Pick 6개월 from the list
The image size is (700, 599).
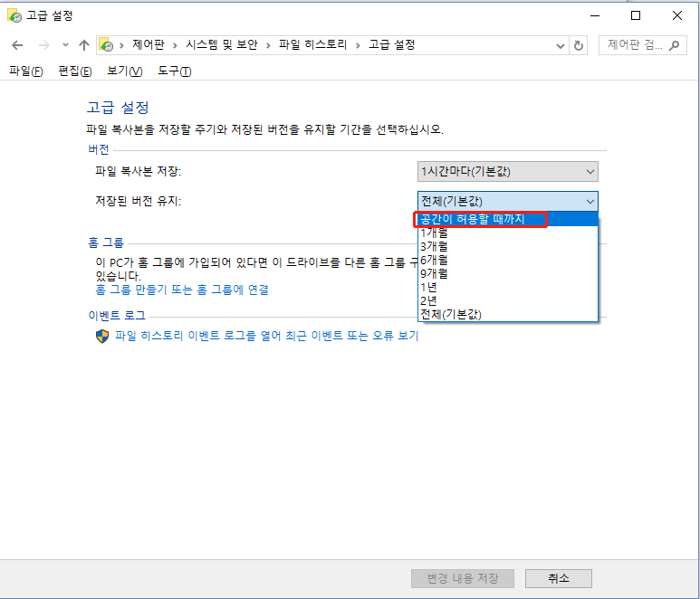[x=508, y=260]
